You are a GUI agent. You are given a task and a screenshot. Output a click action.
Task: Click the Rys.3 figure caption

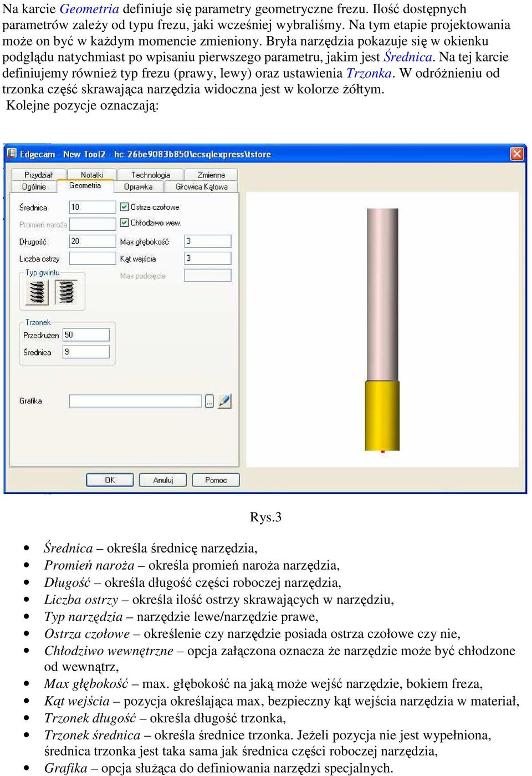point(265,517)
